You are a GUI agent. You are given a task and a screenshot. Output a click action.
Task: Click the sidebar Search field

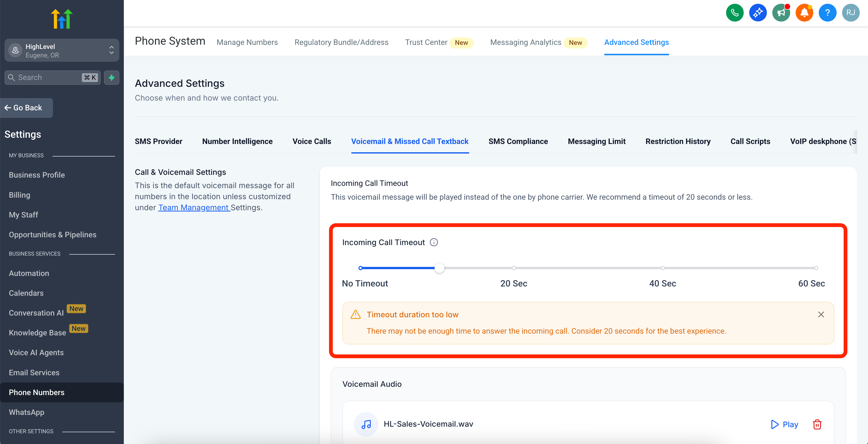coord(47,78)
